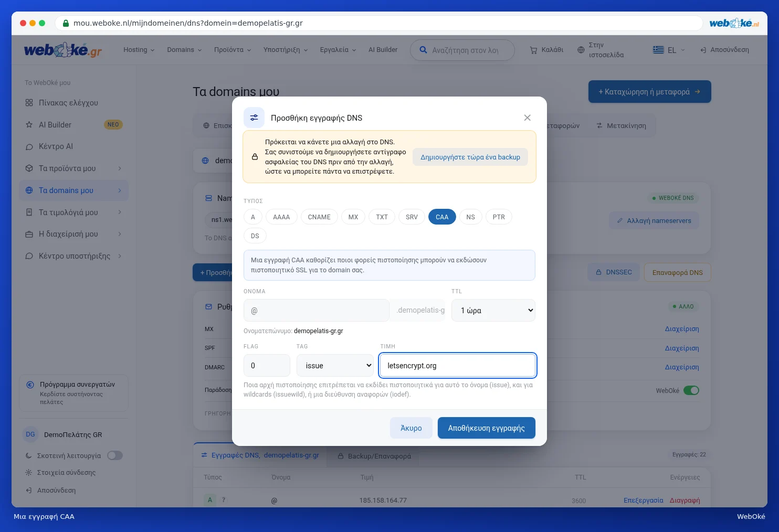Image resolution: width=779 pixels, height=532 pixels.
Task: Click Δημιουργήστε τώρα ένα backup button
Action: (x=470, y=157)
